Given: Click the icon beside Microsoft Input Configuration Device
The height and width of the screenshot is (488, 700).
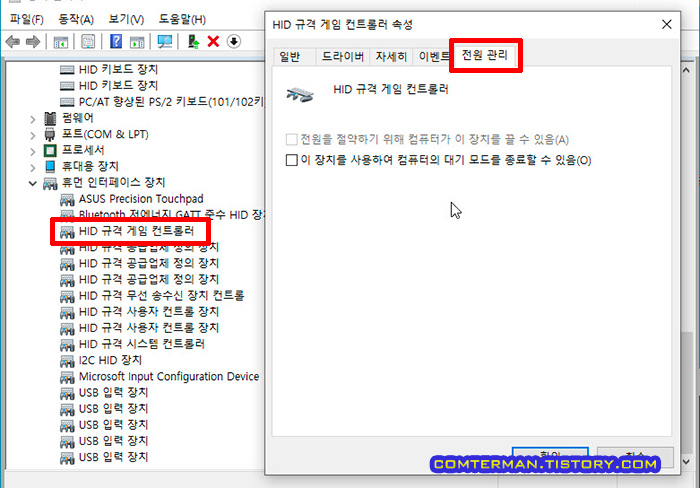Looking at the screenshot, I should 67,377.
